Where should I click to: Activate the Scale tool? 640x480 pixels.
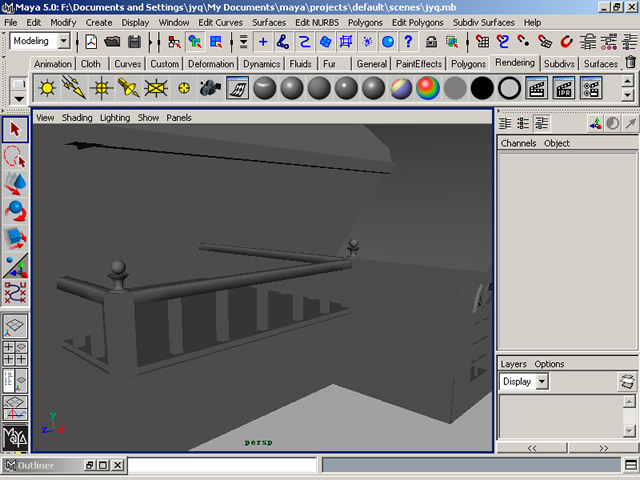[x=15, y=238]
